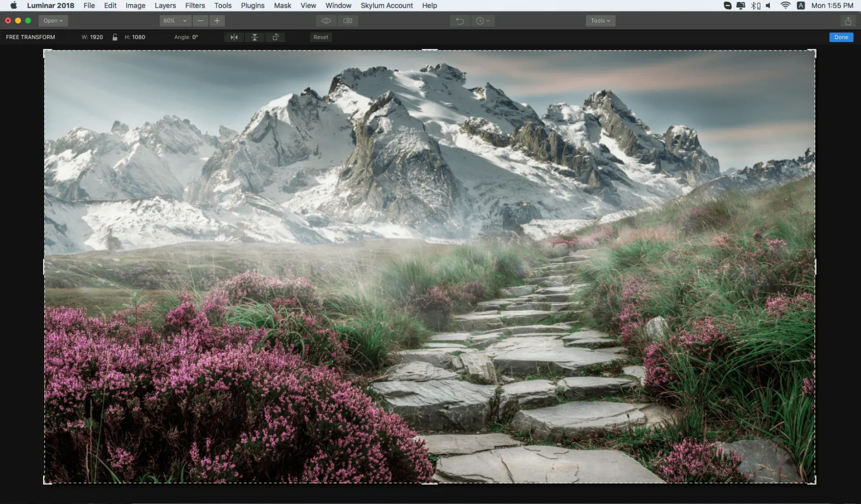
Task: Open the Mask menu
Action: coord(282,6)
